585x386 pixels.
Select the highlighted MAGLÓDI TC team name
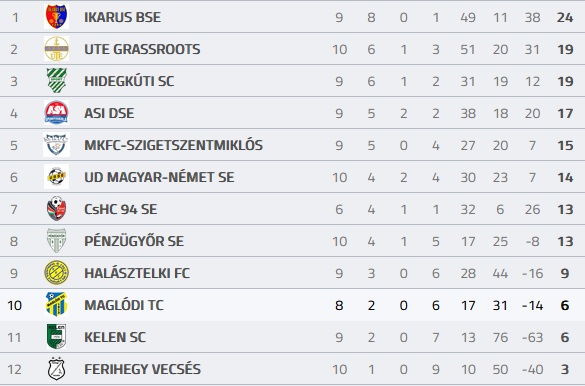pos(124,305)
